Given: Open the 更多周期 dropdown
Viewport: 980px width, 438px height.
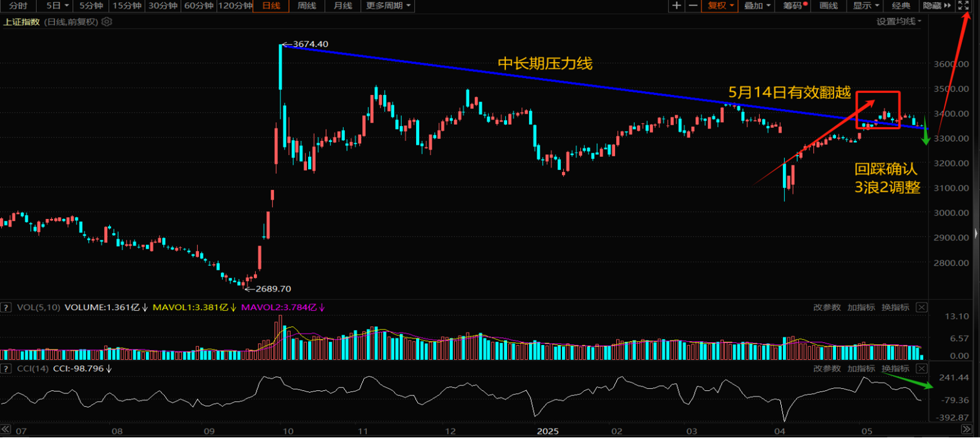Looking at the screenshot, I should coord(388,6).
